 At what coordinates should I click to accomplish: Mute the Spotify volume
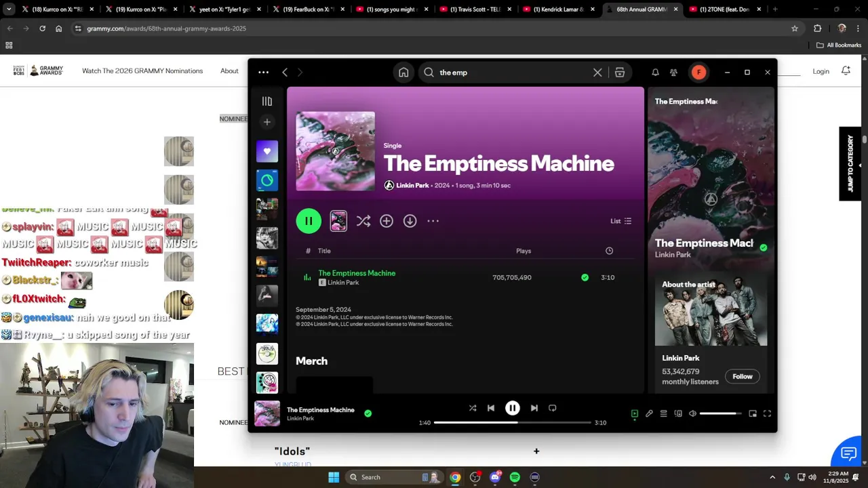[x=692, y=413]
